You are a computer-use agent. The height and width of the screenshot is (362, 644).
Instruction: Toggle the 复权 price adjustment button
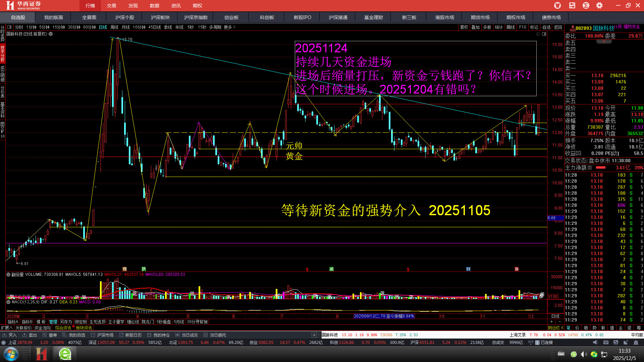(464, 27)
